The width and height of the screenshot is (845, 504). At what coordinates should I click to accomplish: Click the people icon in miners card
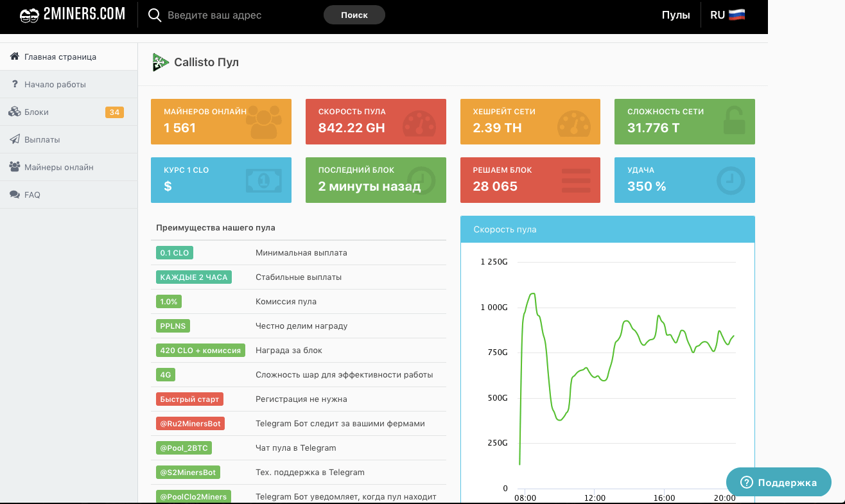(264, 123)
